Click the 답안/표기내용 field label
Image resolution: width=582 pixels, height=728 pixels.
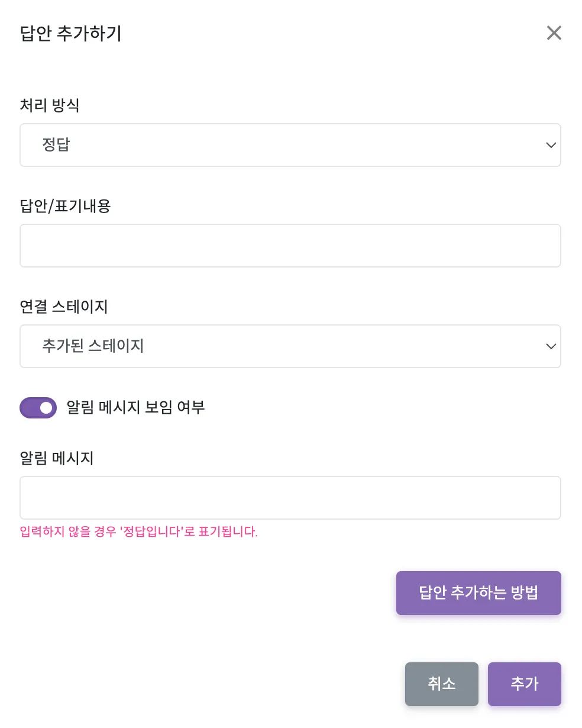click(x=65, y=206)
